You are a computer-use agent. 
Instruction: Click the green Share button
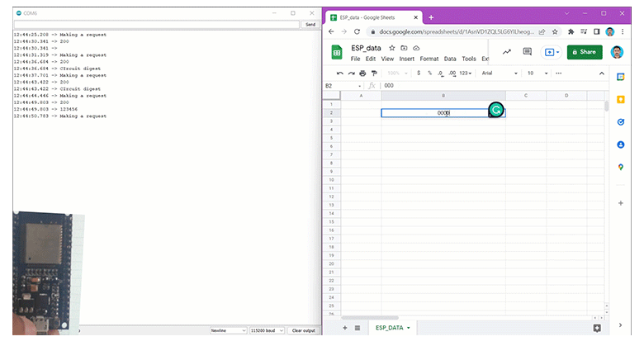pyautogui.click(x=585, y=51)
